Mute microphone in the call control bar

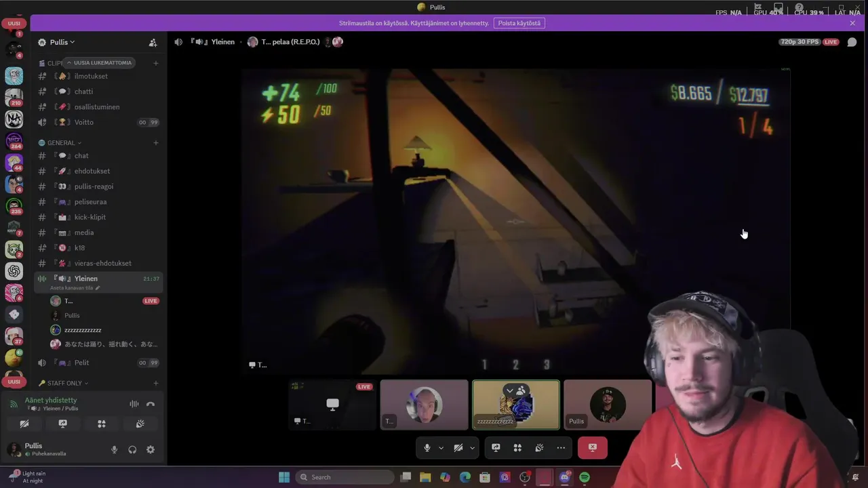point(427,448)
